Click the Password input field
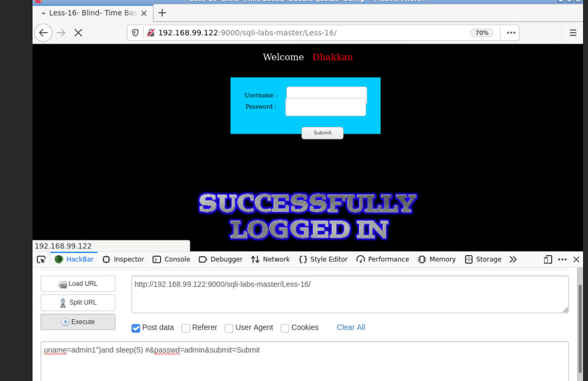The height and width of the screenshot is (381, 588). tap(325, 107)
